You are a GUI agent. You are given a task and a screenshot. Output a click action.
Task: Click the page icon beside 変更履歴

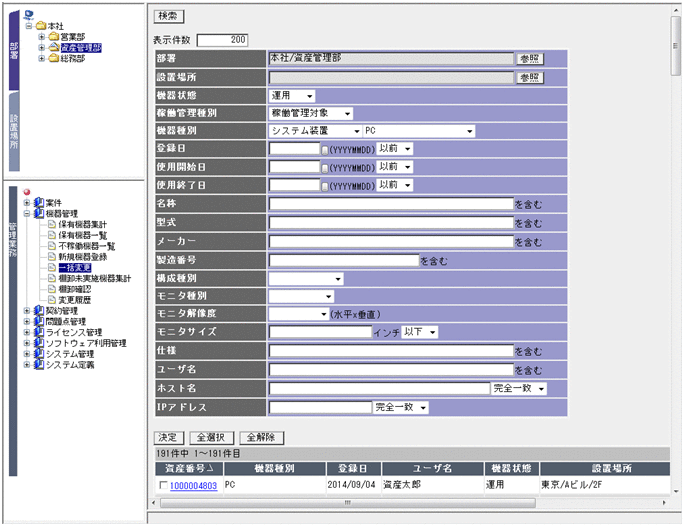click(52, 300)
